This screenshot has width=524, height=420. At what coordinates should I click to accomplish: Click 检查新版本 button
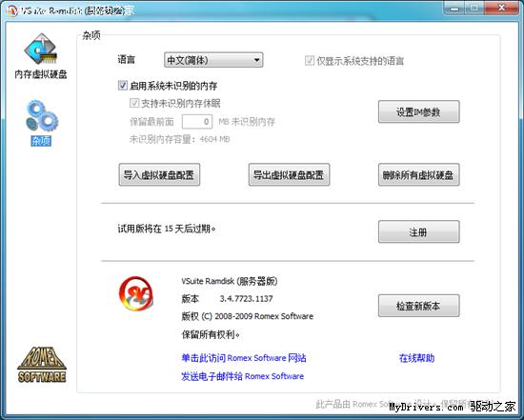(419, 306)
